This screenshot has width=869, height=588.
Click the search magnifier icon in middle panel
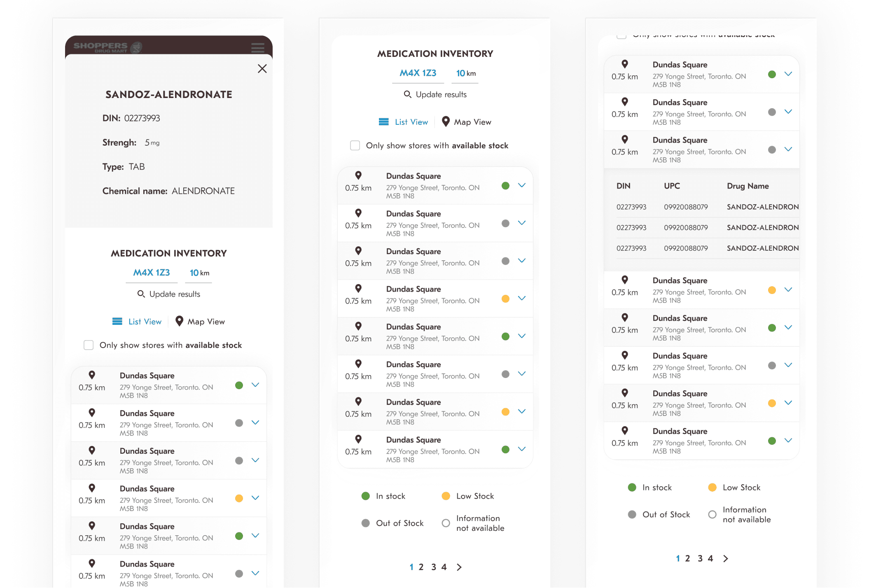pyautogui.click(x=407, y=94)
